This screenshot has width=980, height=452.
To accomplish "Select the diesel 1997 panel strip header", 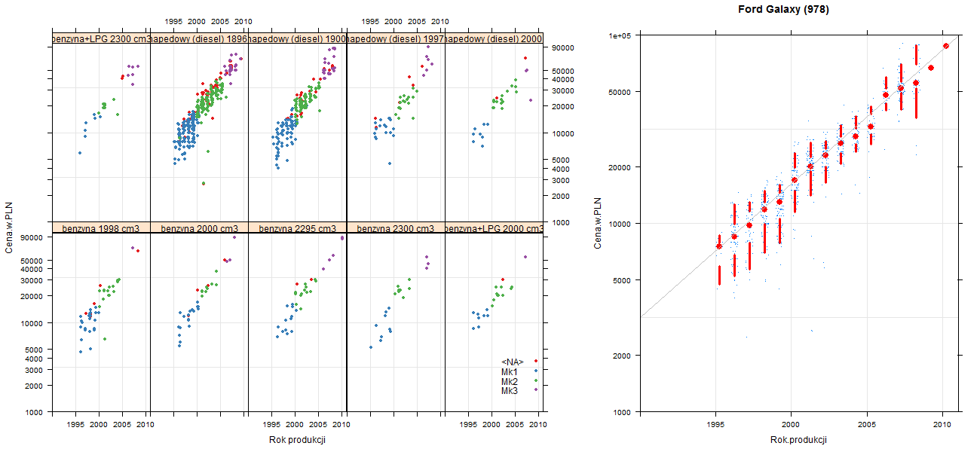I will [395, 39].
